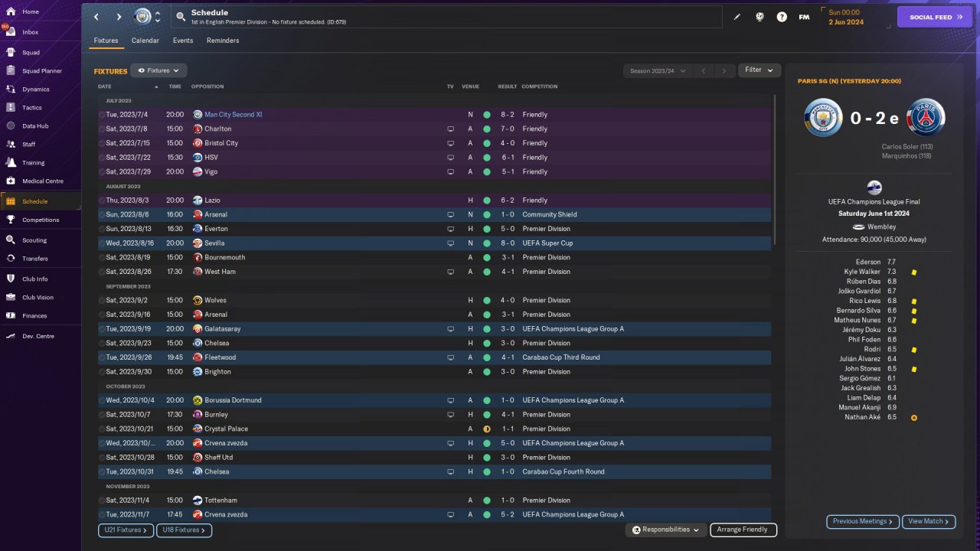Click the search magnifier icon
This screenshot has height=551, width=980.
pos(181,17)
